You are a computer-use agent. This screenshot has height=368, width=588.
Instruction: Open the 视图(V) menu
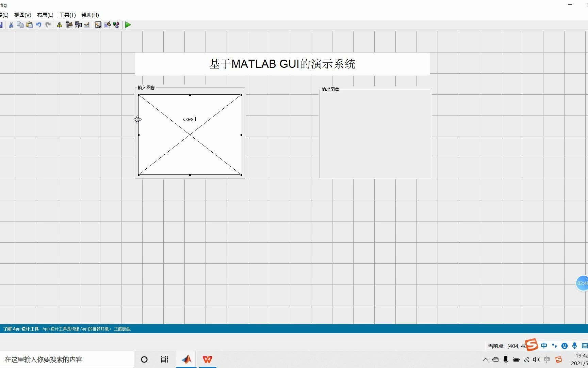(x=22, y=15)
